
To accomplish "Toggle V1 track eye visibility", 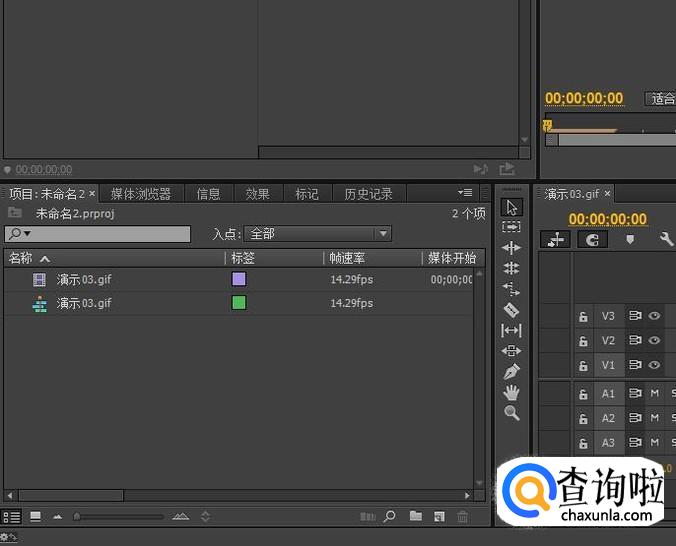I will pos(655,366).
